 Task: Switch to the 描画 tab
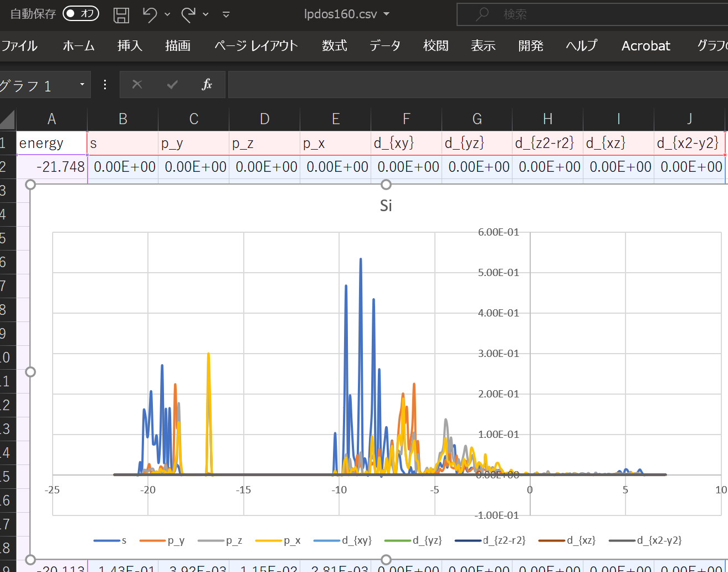(178, 45)
